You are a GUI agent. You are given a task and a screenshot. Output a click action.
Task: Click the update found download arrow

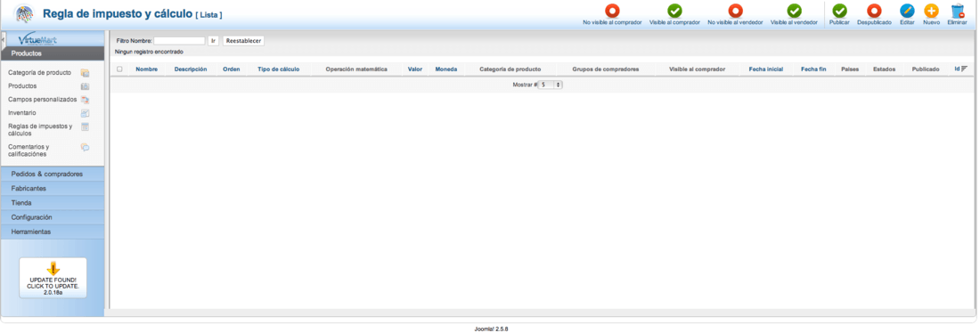click(53, 269)
